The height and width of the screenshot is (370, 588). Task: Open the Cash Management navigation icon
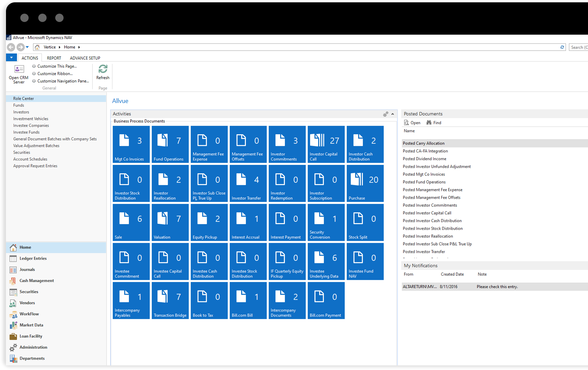pos(13,281)
